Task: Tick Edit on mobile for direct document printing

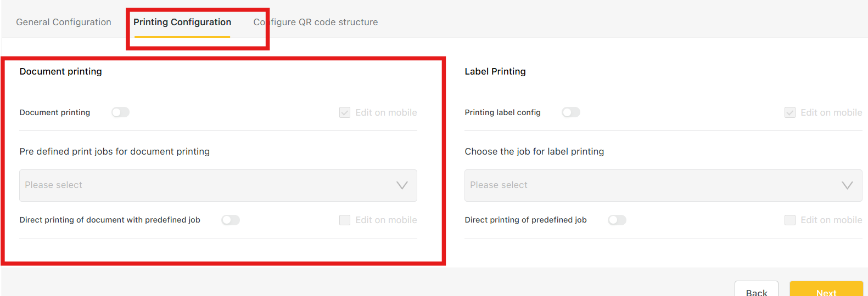Action: click(345, 220)
